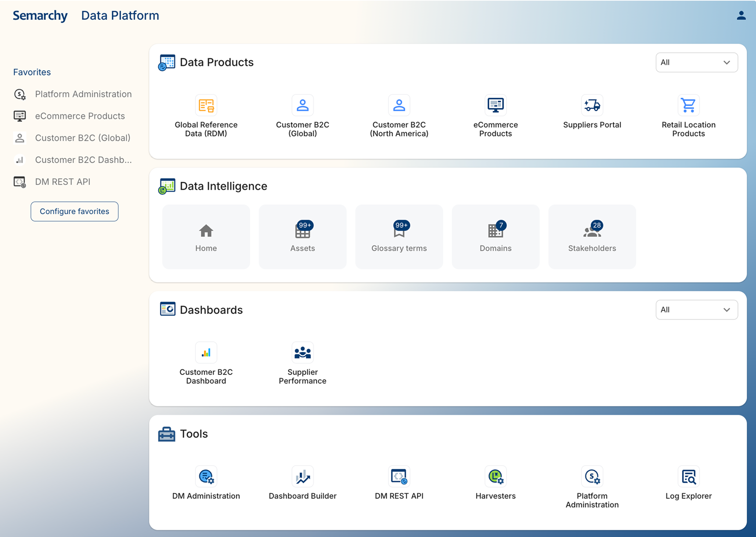Open Customer B2C Dashb... favorite
This screenshot has height=537, width=756.
[73, 160]
